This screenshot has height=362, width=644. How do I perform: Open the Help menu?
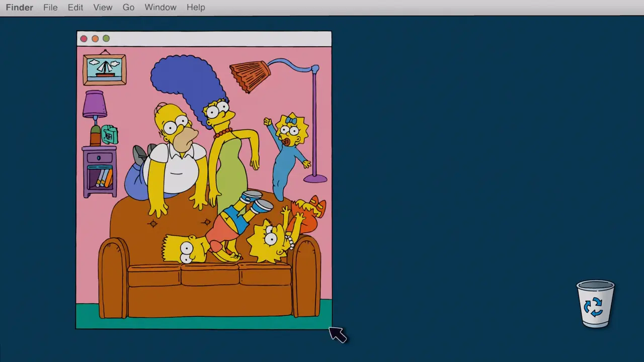196,8
